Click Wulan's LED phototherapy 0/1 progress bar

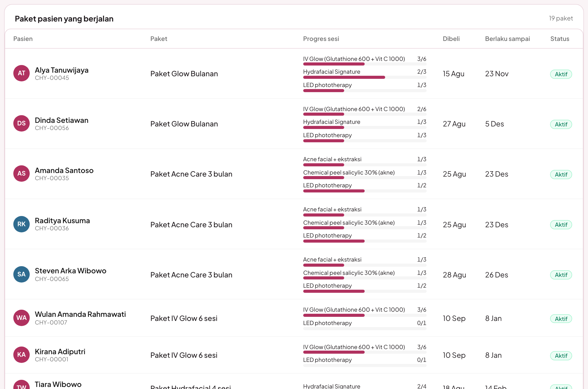click(x=365, y=329)
